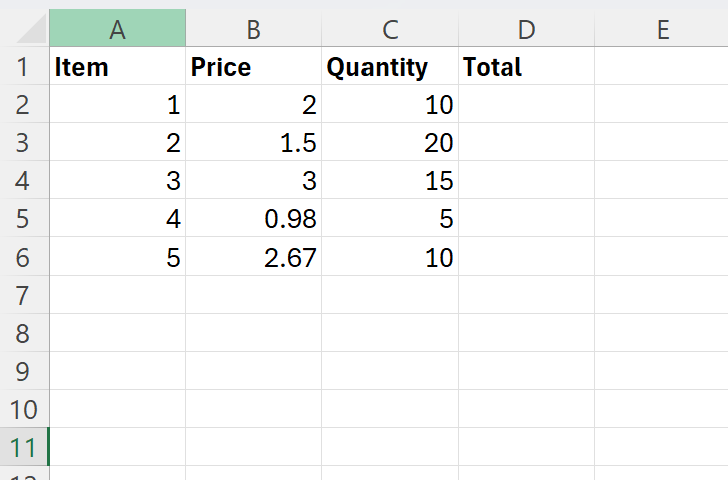The height and width of the screenshot is (480, 728).
Task: Select the row 7 header
Action: [23, 295]
